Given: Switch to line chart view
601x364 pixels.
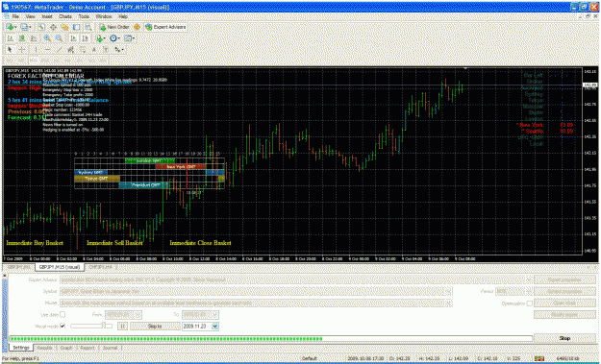Looking at the screenshot, I should coord(34,38).
